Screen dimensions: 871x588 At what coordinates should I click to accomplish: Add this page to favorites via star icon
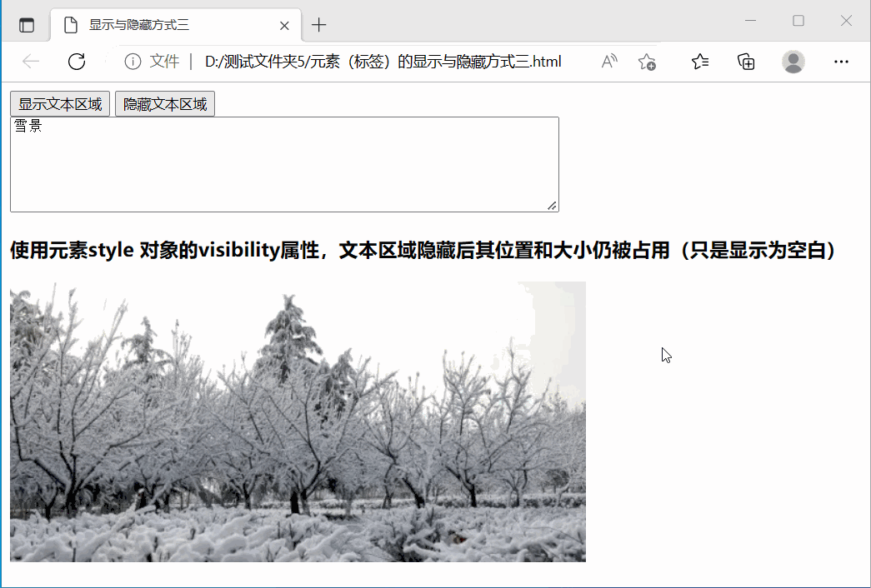pyautogui.click(x=646, y=61)
